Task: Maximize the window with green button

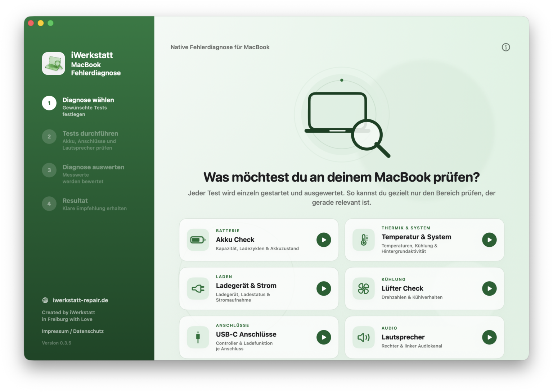Action: 50,23
